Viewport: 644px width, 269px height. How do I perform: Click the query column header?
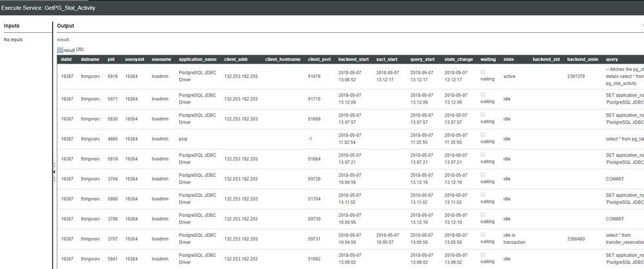pyautogui.click(x=612, y=59)
